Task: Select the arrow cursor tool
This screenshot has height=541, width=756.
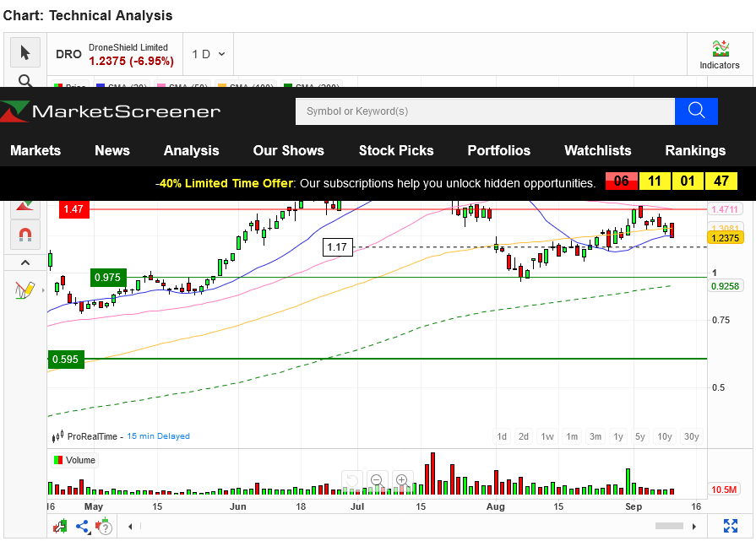Action: pos(25,53)
